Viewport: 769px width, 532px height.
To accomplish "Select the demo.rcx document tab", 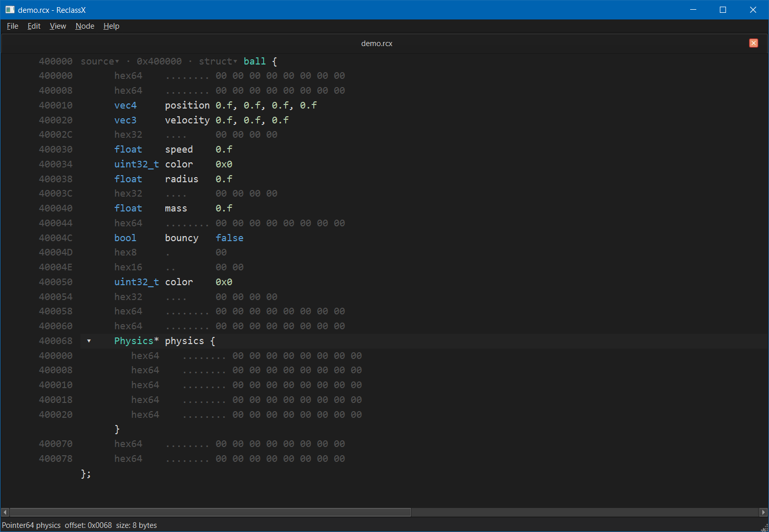I will 377,44.
